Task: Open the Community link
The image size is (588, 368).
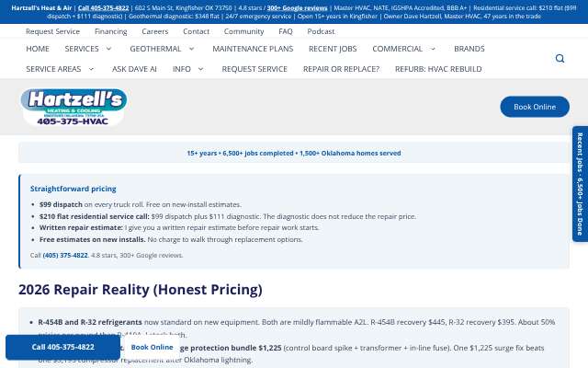Action: click(243, 31)
